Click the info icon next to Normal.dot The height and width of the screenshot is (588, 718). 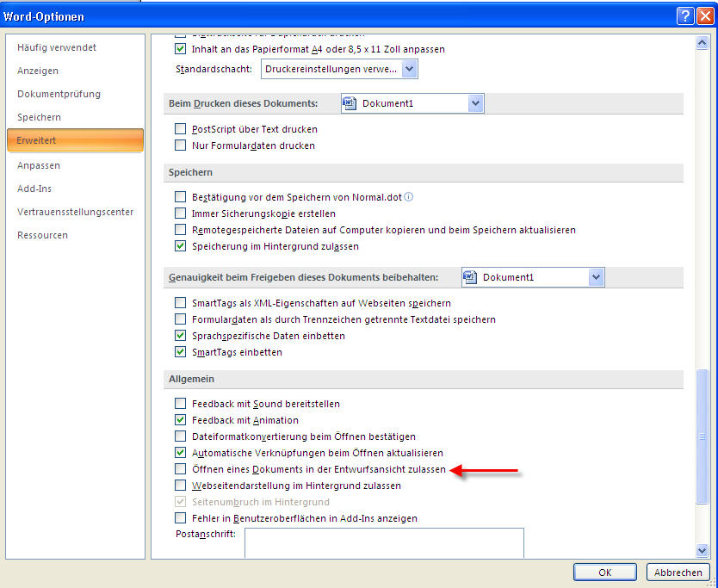point(408,197)
